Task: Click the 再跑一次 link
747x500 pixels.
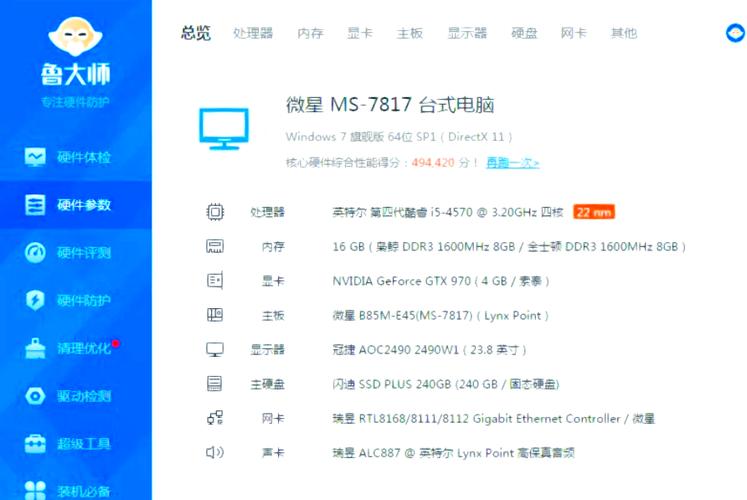Action: pyautogui.click(x=513, y=163)
